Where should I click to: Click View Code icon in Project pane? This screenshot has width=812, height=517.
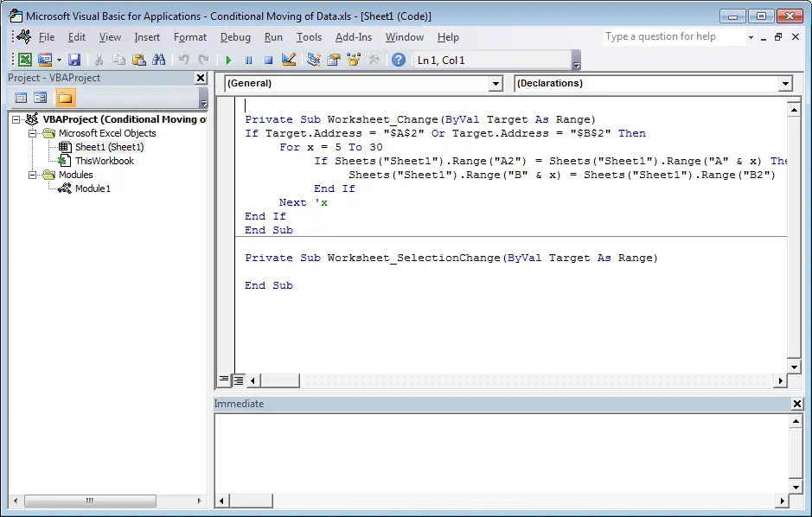21,98
